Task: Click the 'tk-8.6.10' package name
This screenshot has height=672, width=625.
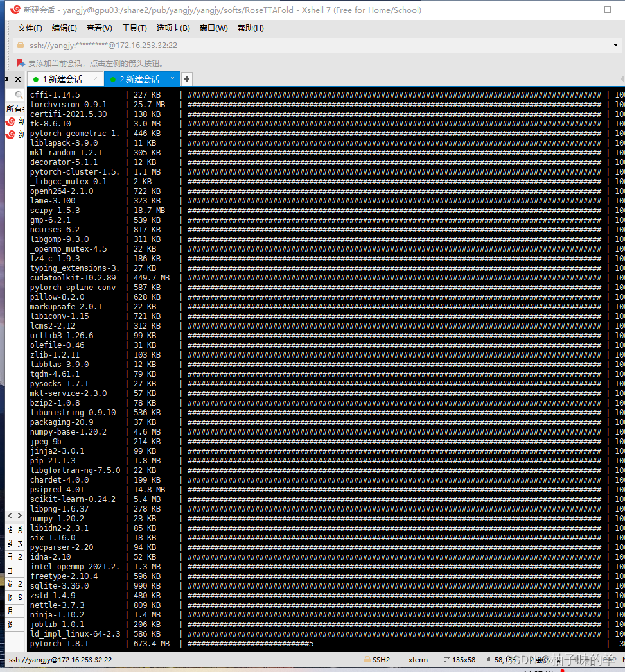Action: [51, 124]
